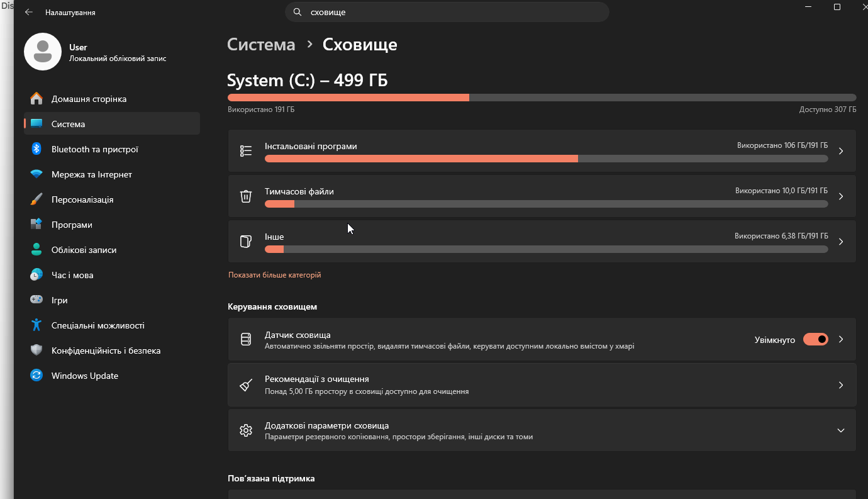Click the back arrow icon in Settings

[x=28, y=12]
